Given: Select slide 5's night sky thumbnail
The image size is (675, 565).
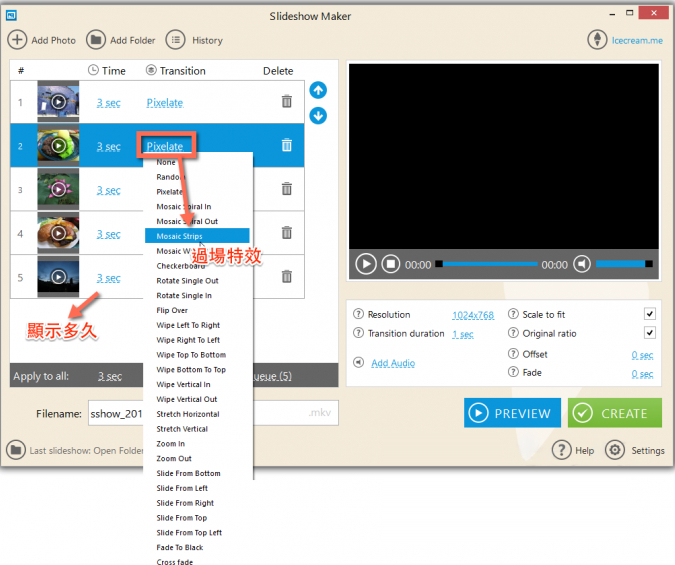Looking at the screenshot, I should pos(58,276).
